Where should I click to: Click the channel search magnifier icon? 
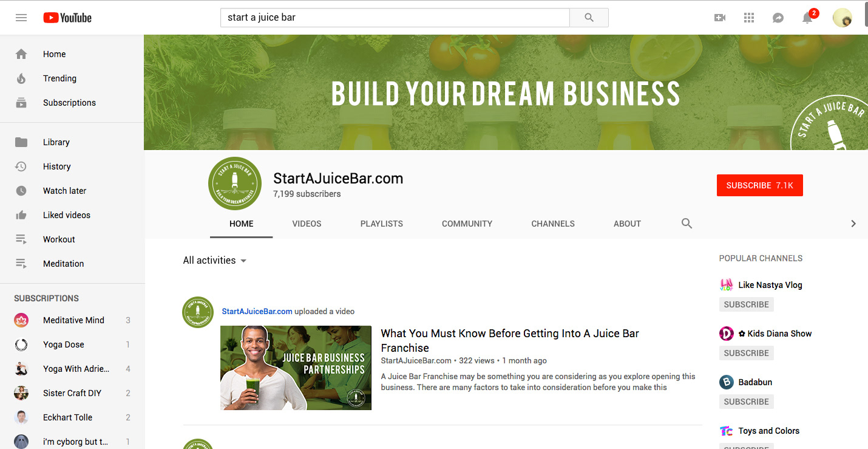pos(687,224)
